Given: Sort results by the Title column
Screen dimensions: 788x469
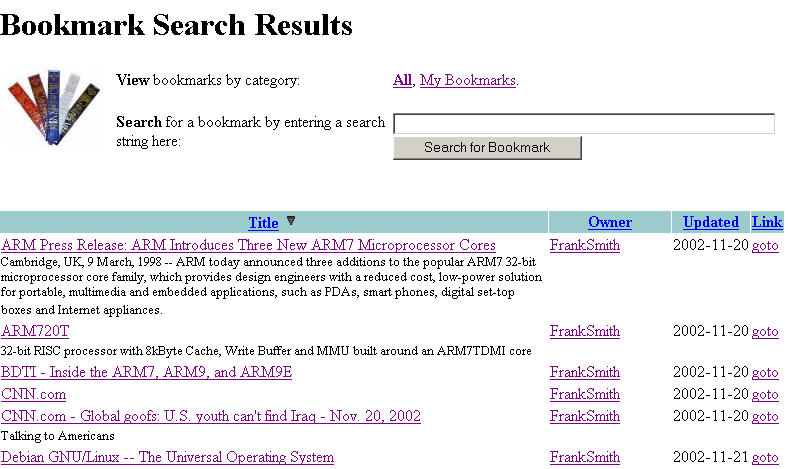Looking at the screenshot, I should tap(263, 223).
